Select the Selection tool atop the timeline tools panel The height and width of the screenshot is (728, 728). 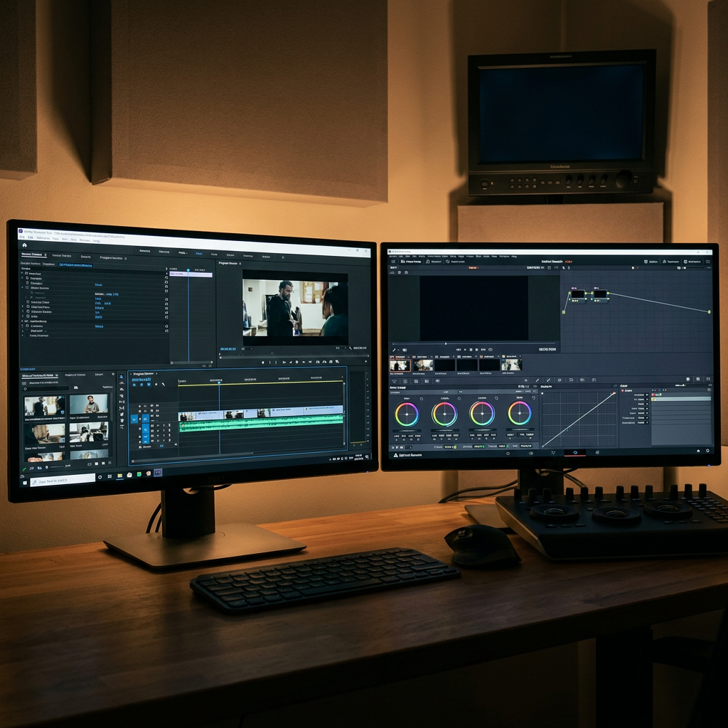[121, 377]
